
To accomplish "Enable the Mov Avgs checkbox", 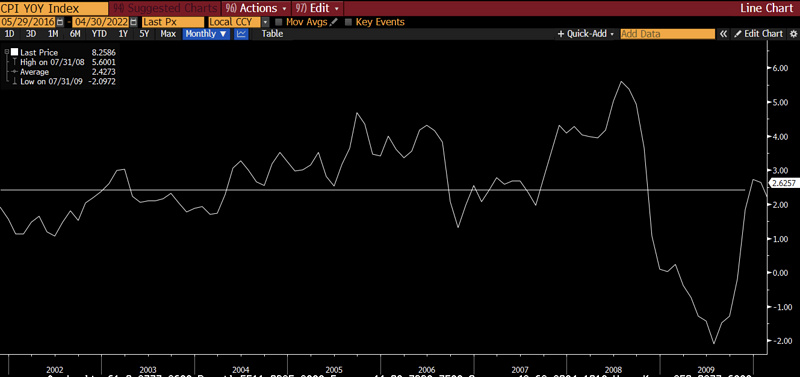I will (x=279, y=22).
